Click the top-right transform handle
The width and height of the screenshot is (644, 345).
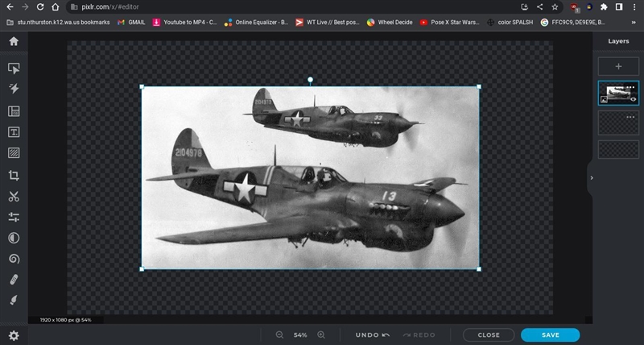click(x=479, y=87)
